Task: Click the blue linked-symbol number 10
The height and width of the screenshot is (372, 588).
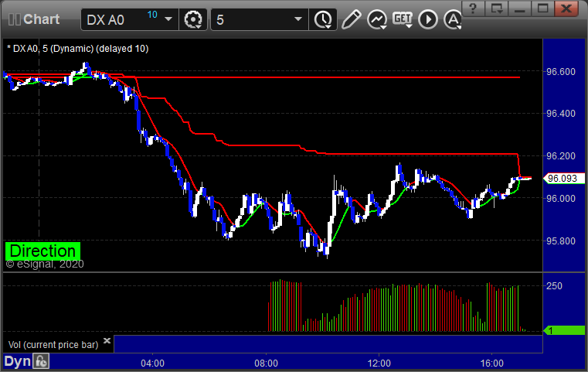Action: (x=152, y=15)
